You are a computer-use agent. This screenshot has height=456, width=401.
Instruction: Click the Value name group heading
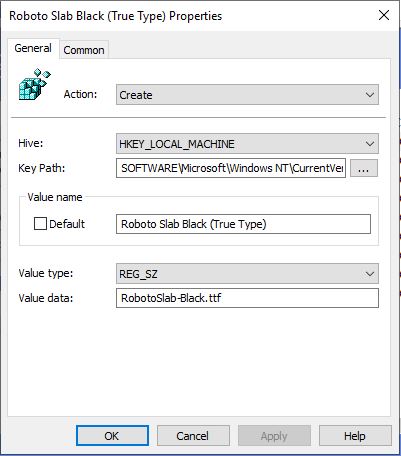pos(55,197)
